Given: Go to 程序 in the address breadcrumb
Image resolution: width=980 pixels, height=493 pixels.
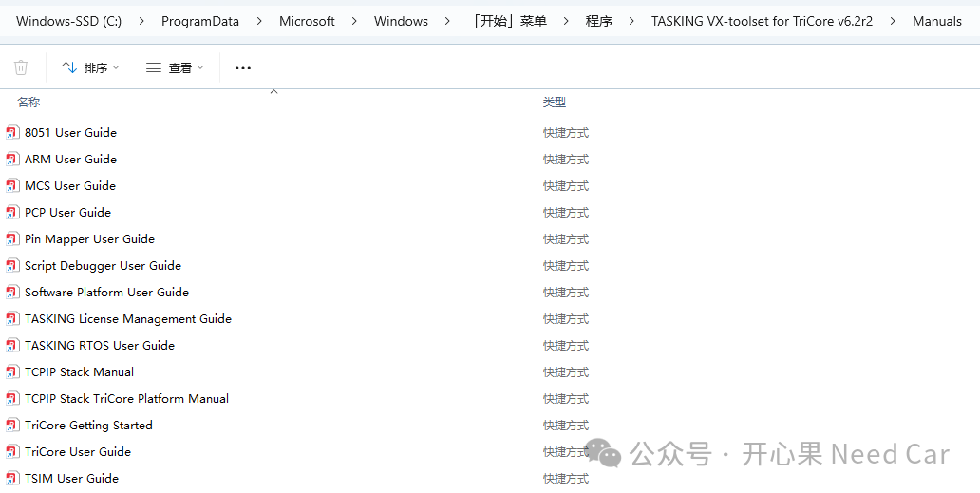Looking at the screenshot, I should click(599, 21).
